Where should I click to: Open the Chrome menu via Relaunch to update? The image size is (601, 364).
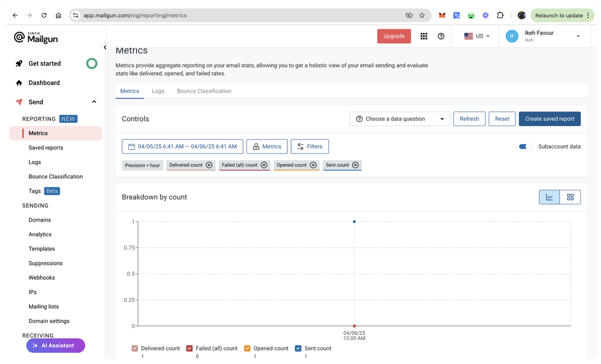(562, 15)
